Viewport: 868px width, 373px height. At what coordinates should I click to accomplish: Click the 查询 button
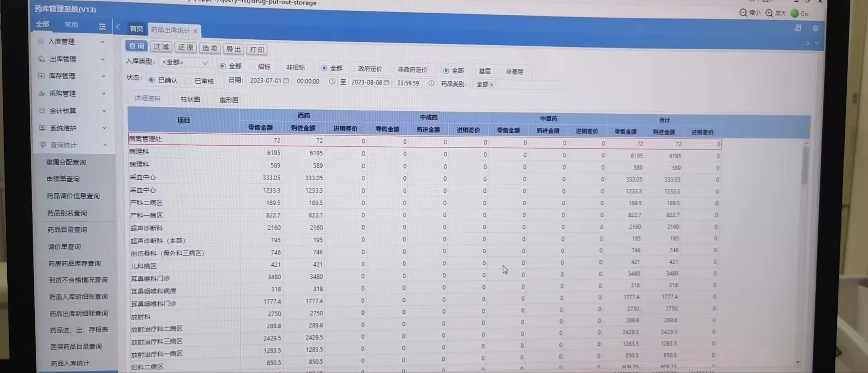point(136,46)
